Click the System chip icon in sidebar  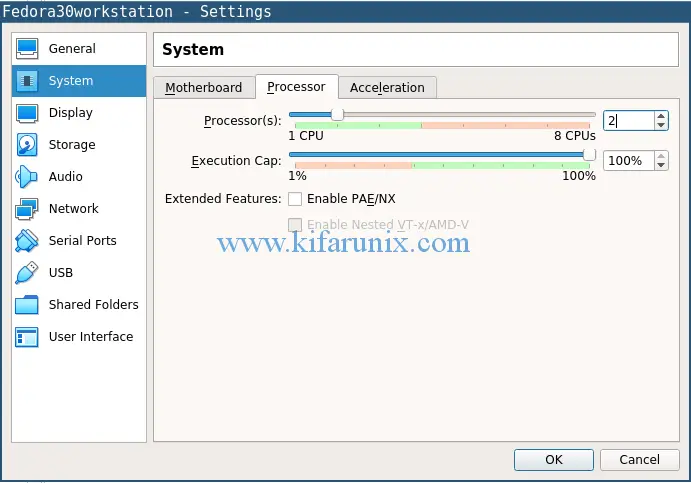tap(27, 81)
